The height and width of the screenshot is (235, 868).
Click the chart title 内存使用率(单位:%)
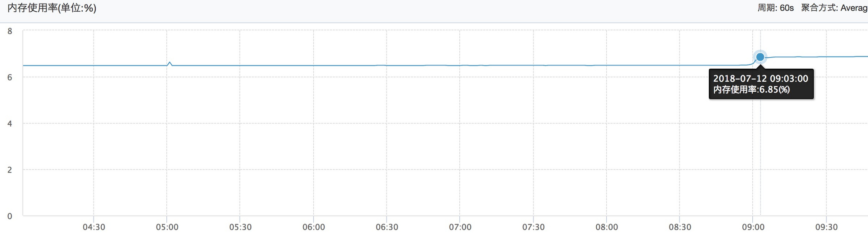pyautogui.click(x=52, y=8)
